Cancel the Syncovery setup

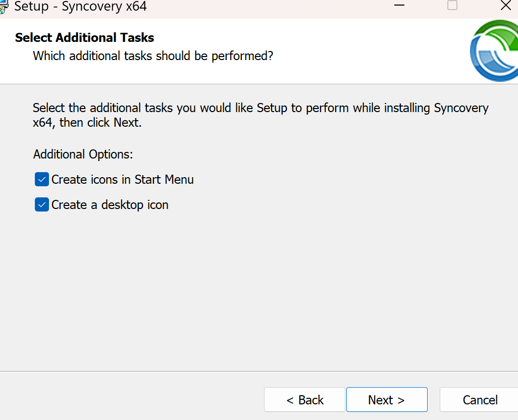[x=479, y=400]
